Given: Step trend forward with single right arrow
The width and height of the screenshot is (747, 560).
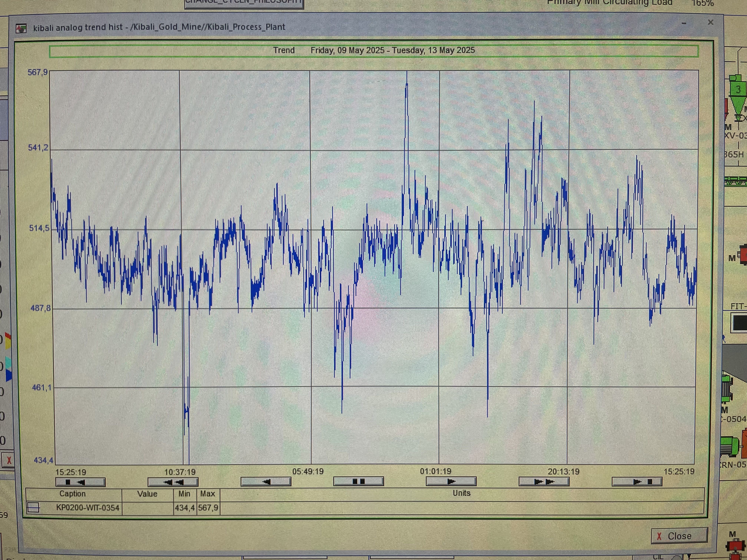Looking at the screenshot, I should click(451, 481).
